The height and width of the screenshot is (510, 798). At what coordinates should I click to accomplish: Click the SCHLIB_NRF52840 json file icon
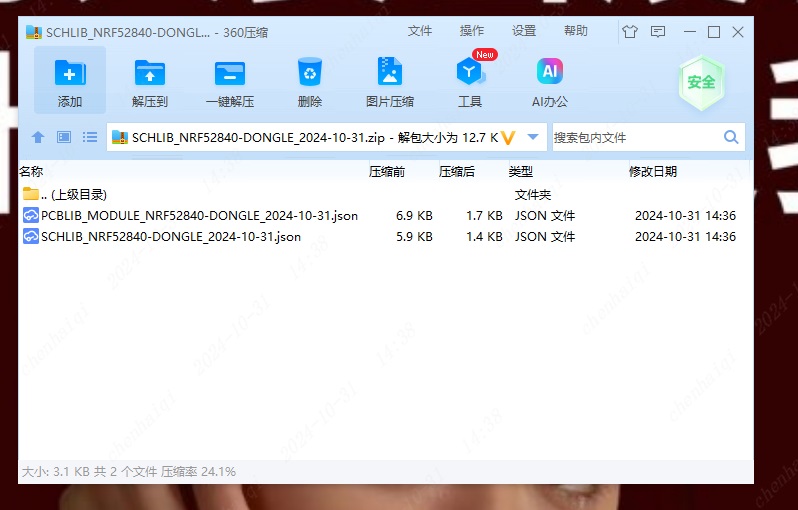[31, 236]
